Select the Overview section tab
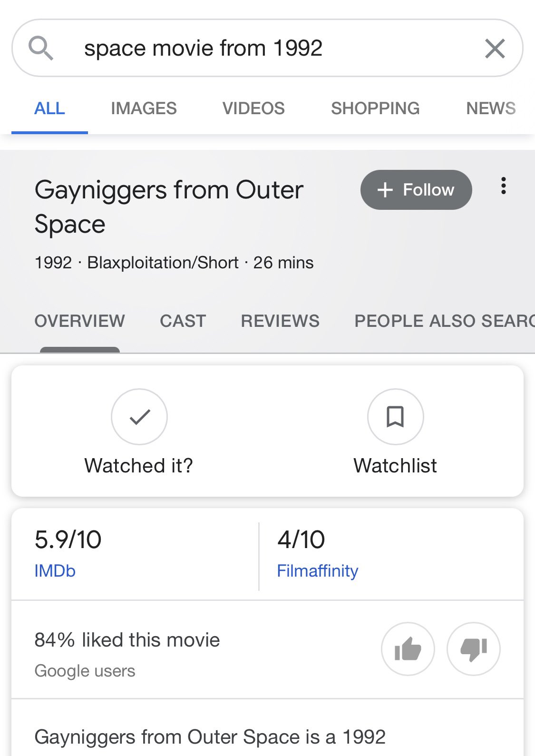This screenshot has height=756, width=535. (x=79, y=321)
